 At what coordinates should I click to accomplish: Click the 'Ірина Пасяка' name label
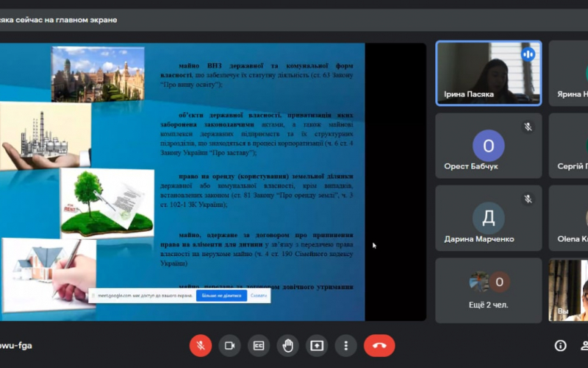coord(469,94)
